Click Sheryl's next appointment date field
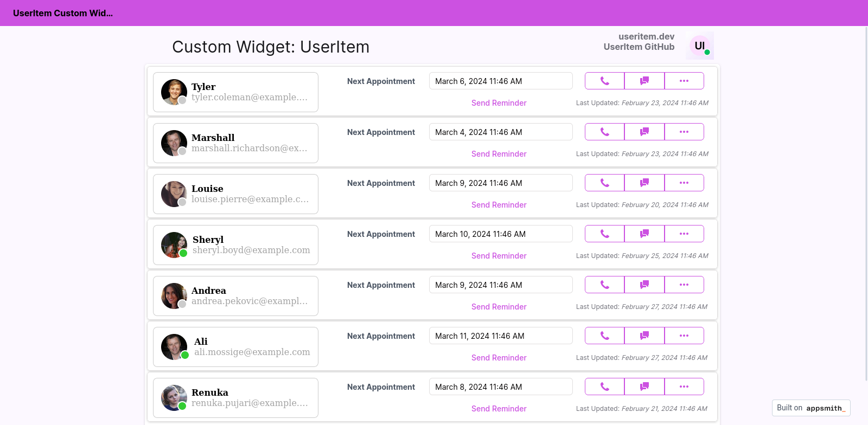The image size is (868, 425). click(500, 234)
